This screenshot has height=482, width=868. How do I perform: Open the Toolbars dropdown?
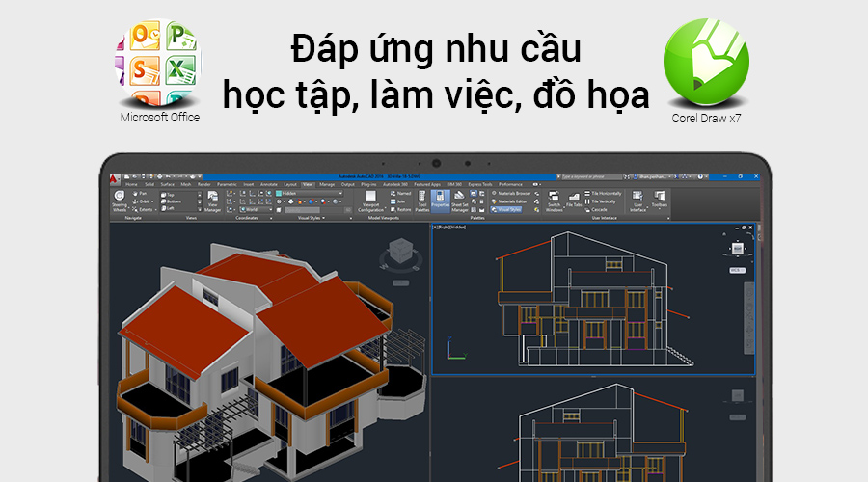(659, 201)
